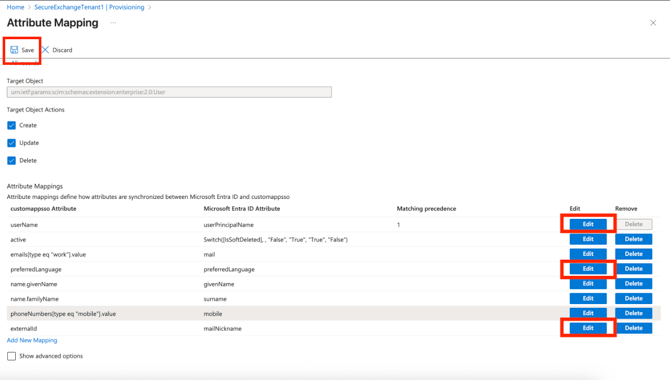670x380 pixels.
Task: Click the Remove column header
Action: coord(626,209)
